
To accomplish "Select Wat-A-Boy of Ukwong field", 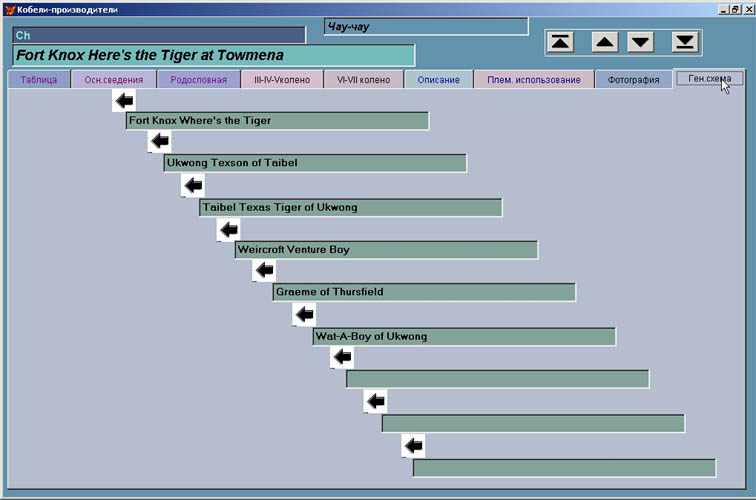I will pos(464,337).
